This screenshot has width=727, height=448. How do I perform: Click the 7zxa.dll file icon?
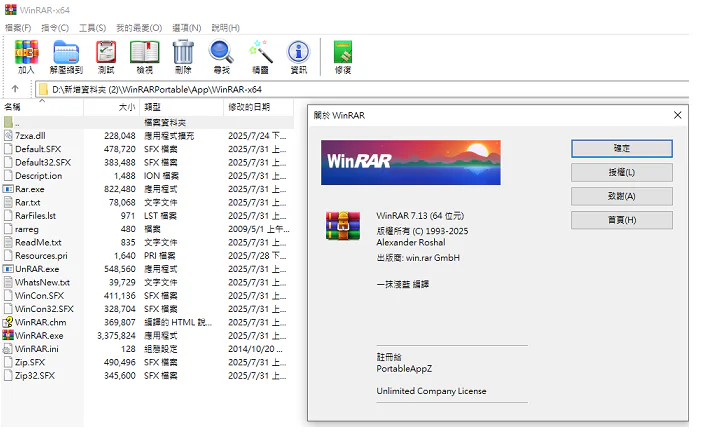[x=8, y=135]
